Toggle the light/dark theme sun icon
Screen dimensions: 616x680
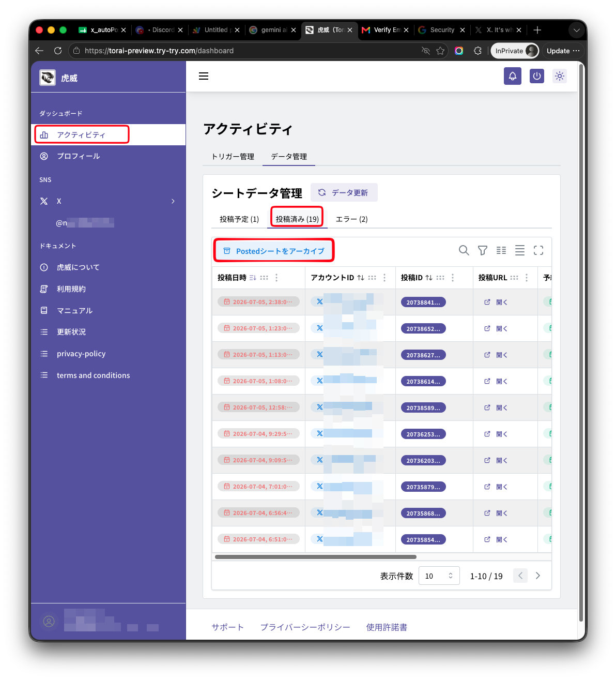[560, 76]
